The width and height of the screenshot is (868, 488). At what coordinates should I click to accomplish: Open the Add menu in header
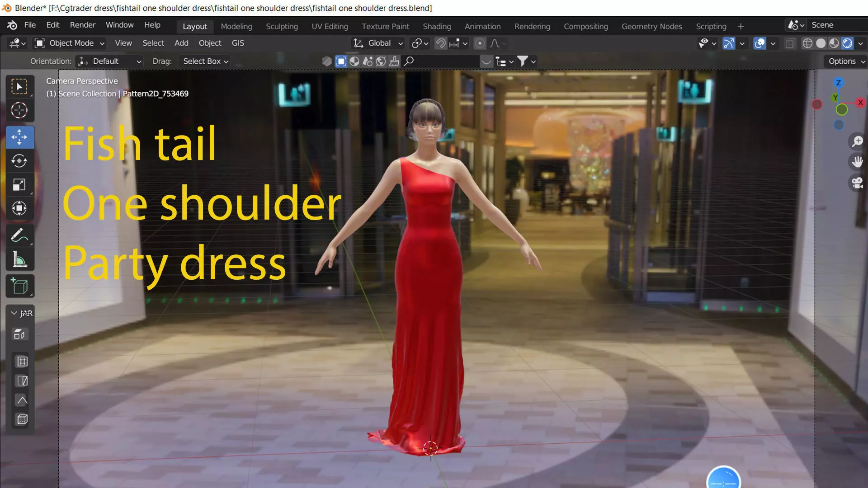[x=181, y=43]
